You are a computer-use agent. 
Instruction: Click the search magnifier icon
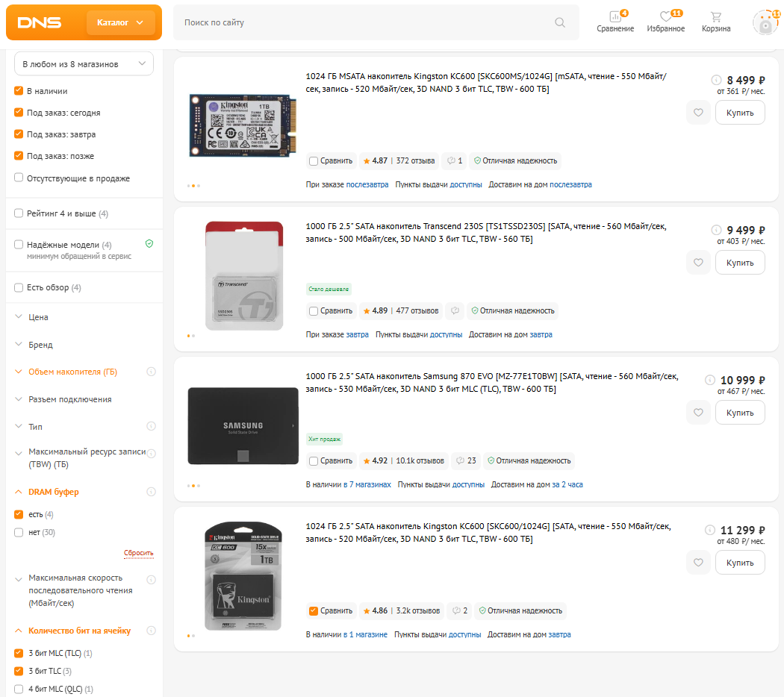(x=560, y=22)
